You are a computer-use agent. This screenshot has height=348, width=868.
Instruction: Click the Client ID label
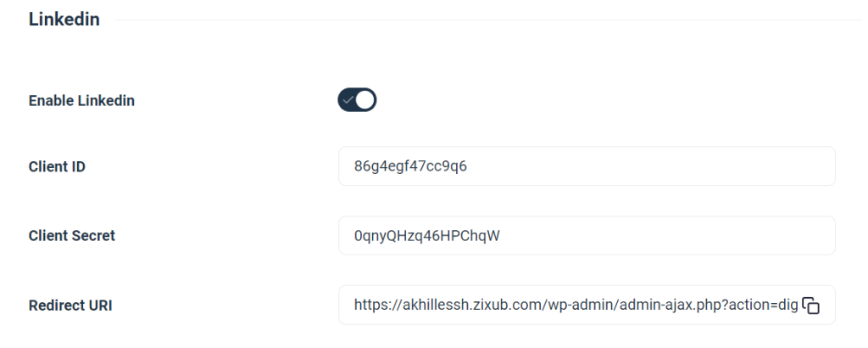(57, 166)
